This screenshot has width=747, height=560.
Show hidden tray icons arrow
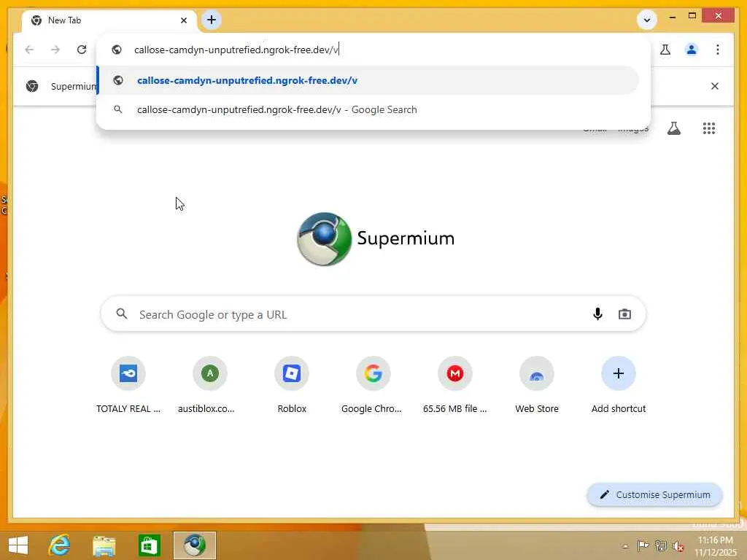pos(625,546)
